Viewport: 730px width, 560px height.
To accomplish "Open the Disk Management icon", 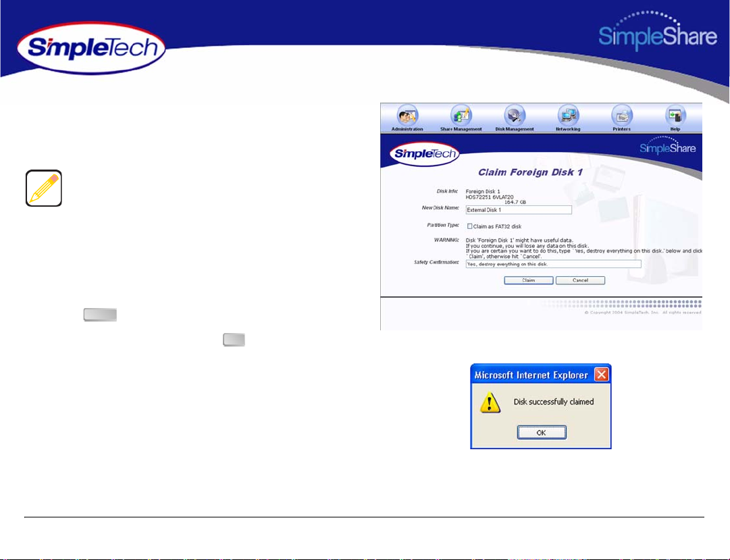I will [x=515, y=118].
